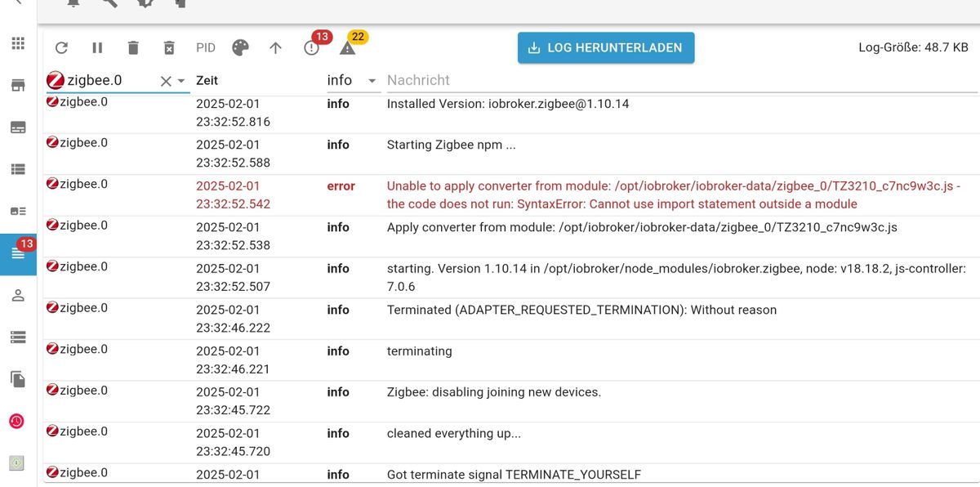Viewport: 980px width, 487px height.
Task: Open the Objects list in sidebar
Action: tap(18, 169)
